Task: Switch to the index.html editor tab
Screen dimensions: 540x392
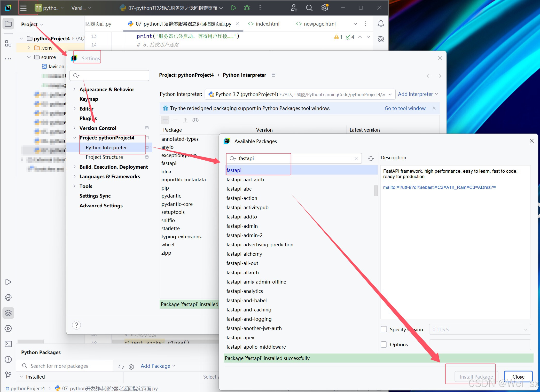Action: tap(267, 24)
